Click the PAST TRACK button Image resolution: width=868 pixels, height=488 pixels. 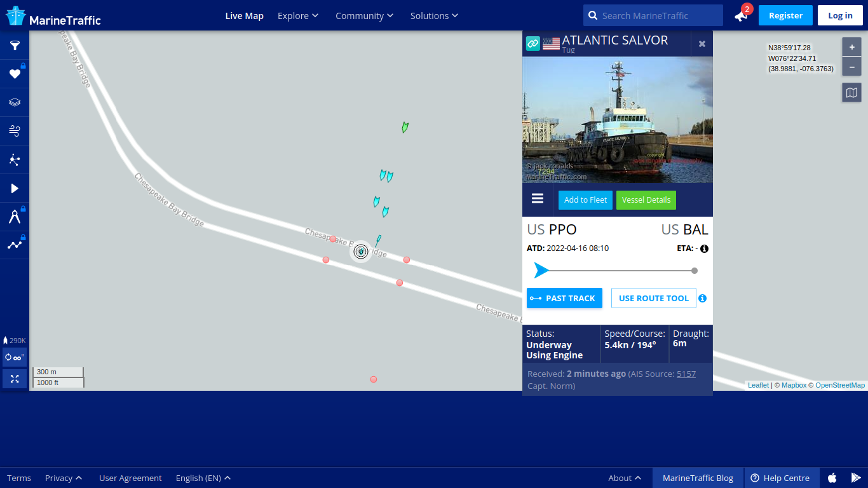(564, 298)
